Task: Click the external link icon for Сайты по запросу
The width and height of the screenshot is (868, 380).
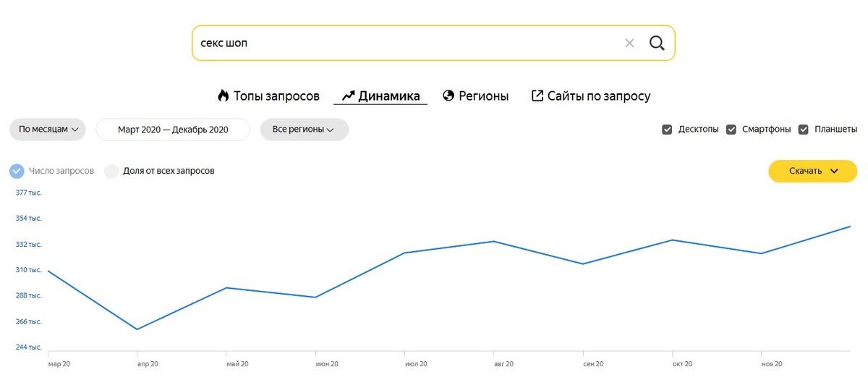Action: 537,96
